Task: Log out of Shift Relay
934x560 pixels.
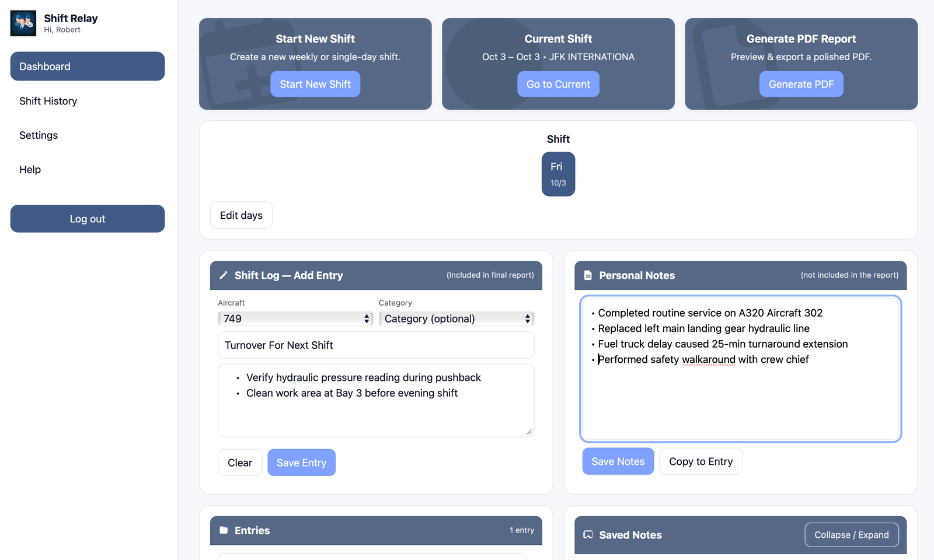Action: tap(87, 219)
